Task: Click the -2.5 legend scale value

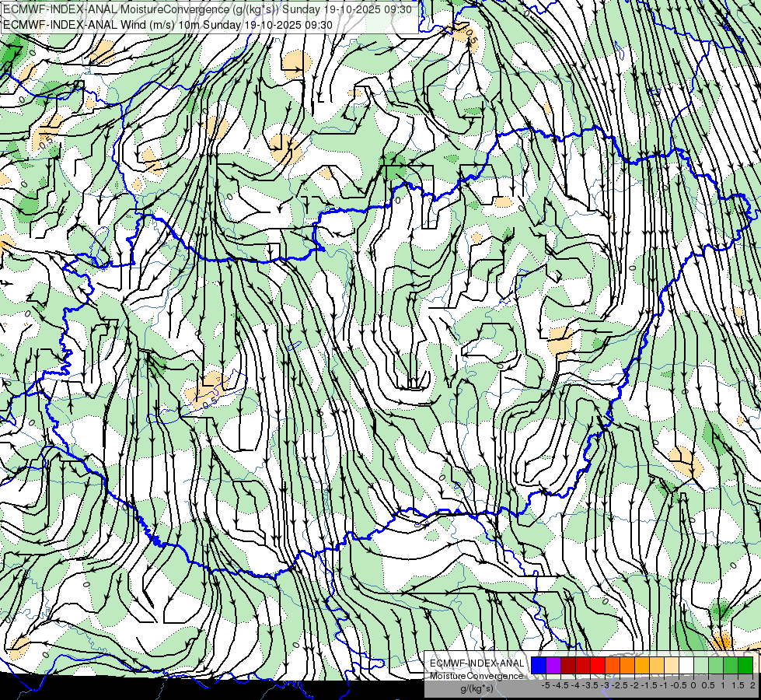Action: point(620,685)
